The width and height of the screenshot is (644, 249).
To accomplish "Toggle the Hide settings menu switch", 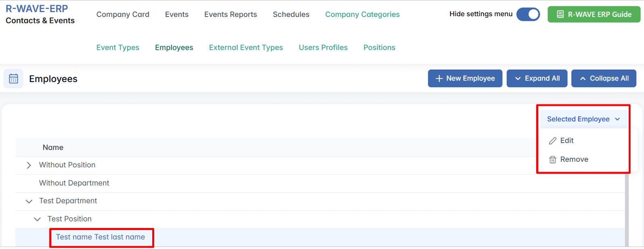I will pos(528,15).
